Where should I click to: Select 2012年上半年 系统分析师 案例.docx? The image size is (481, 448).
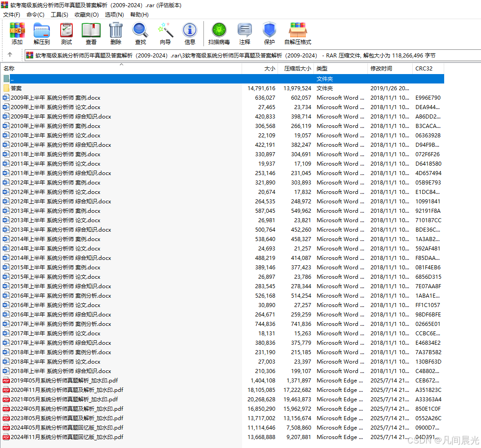[x=223, y=183]
